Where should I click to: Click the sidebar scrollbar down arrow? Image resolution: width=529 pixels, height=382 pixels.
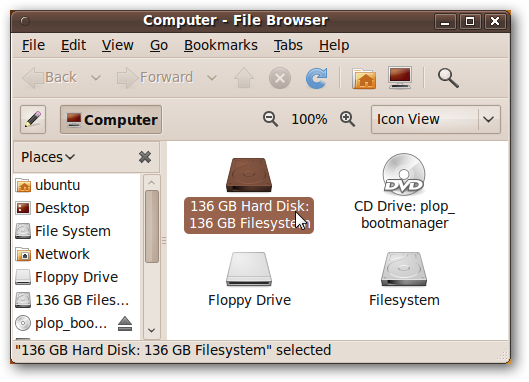[x=151, y=330]
